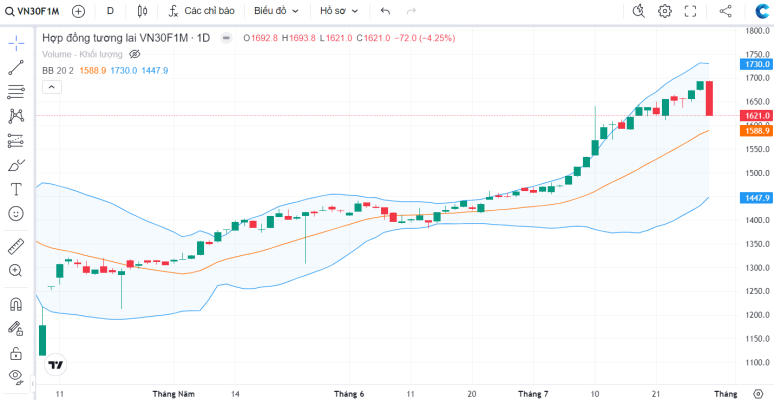Open quick search lightning icon

[639, 11]
